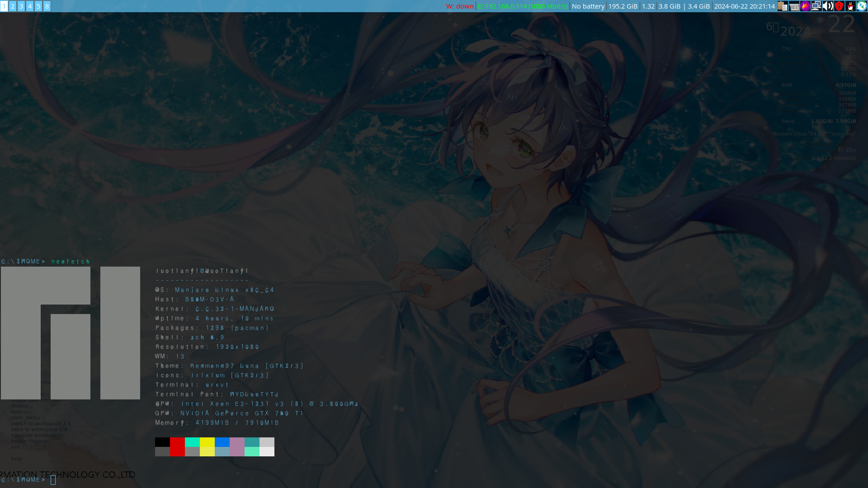Click the conky 6.6.32-1-MANJARO kernel text
Image resolution: width=868 pixels, height=488 pixels.
pyautogui.click(x=834, y=158)
